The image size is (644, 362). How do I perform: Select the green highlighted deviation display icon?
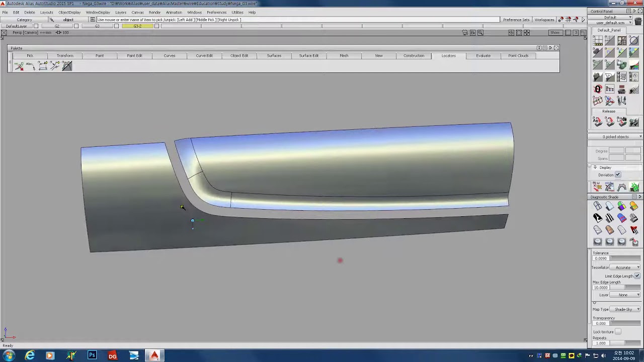coord(634,187)
